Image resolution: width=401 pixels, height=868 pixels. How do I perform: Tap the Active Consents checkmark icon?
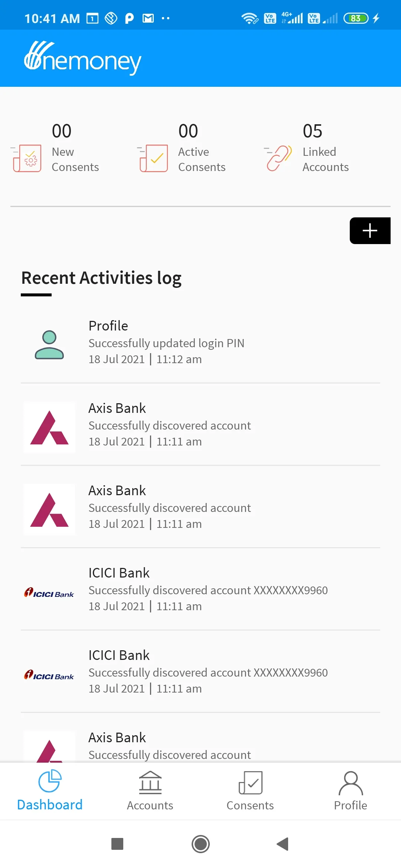[154, 158]
